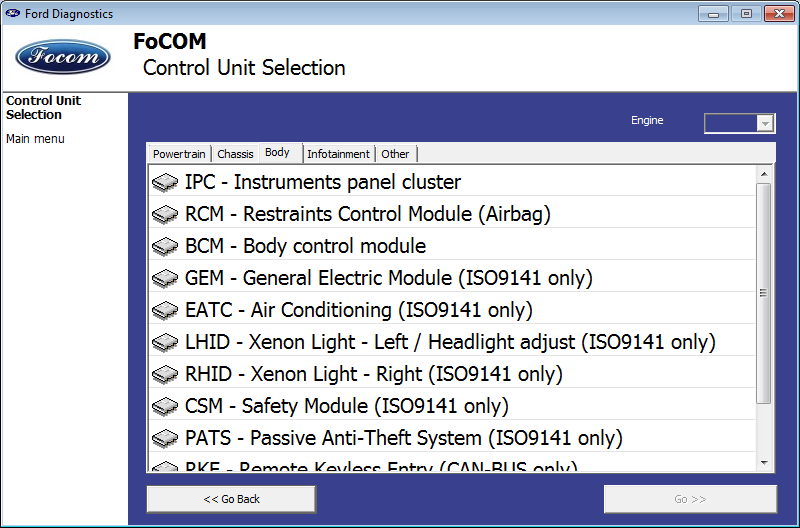Switch to the Chassis tab

click(x=235, y=154)
